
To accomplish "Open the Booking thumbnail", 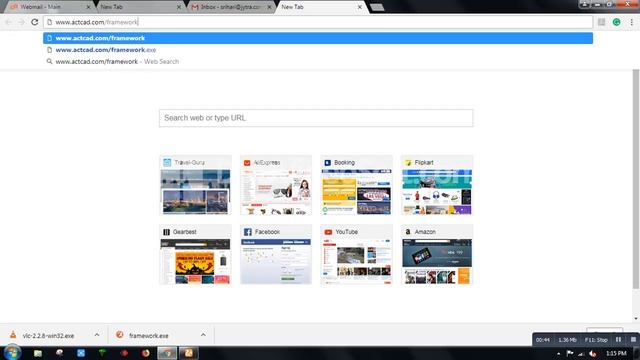I will coord(356,185).
